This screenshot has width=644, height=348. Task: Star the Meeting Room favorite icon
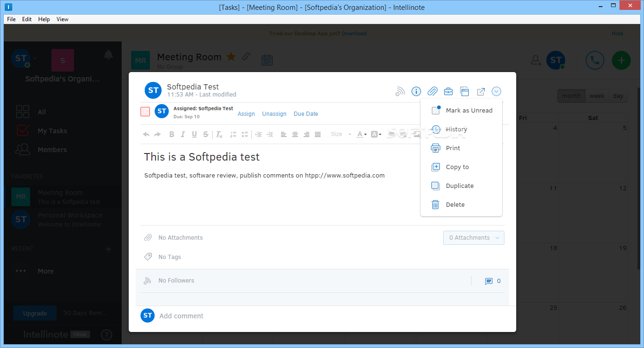(x=231, y=57)
